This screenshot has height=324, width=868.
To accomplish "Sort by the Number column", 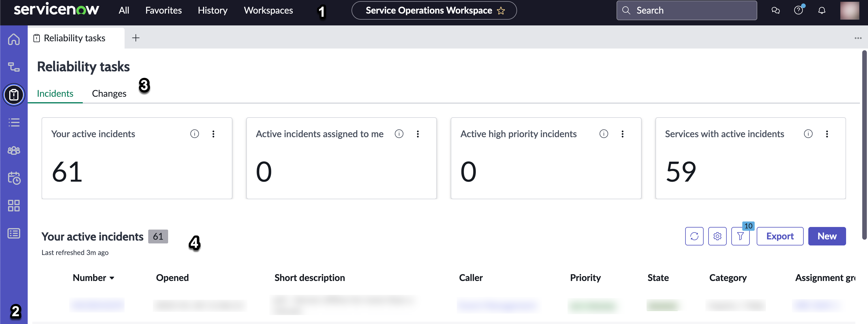I will 93,278.
